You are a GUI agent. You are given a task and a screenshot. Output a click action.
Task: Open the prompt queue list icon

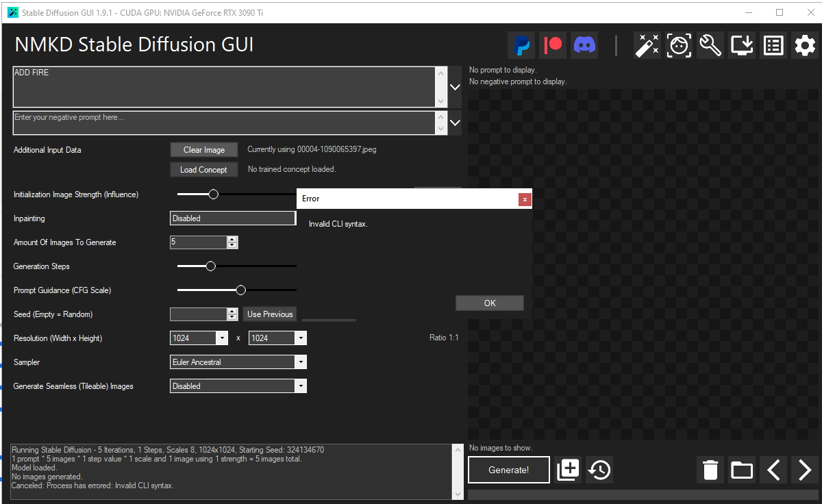[773, 45]
